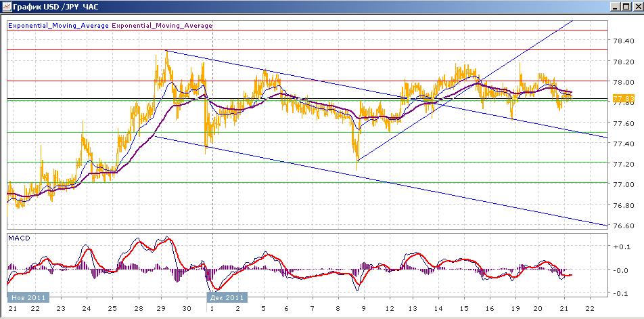
Task: Select the red horizontal line at 78.00
Action: click(307, 81)
